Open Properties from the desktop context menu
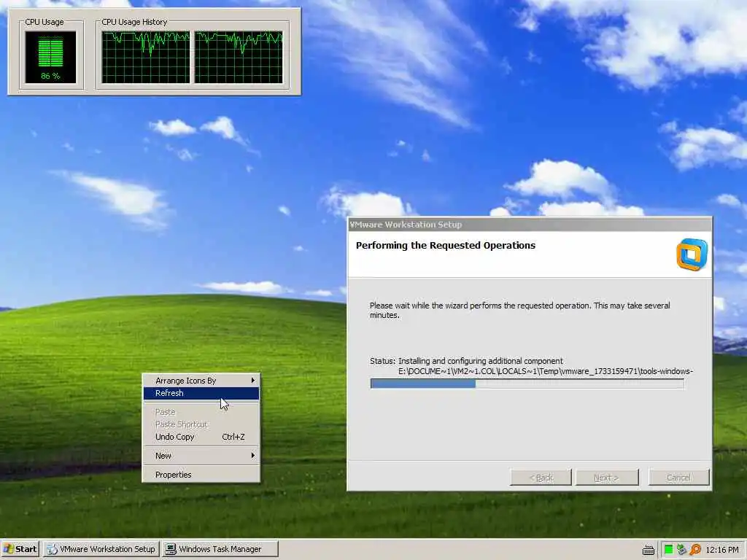The height and width of the screenshot is (560, 747). 201,475
